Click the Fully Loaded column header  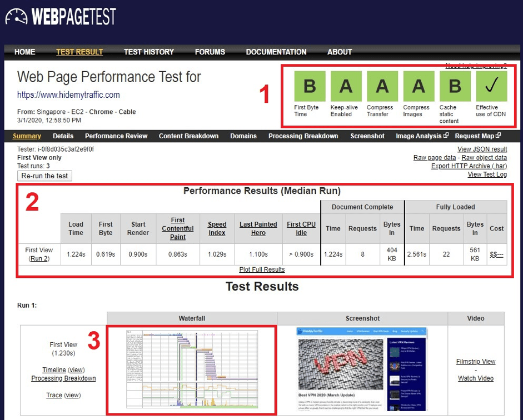[x=456, y=207]
